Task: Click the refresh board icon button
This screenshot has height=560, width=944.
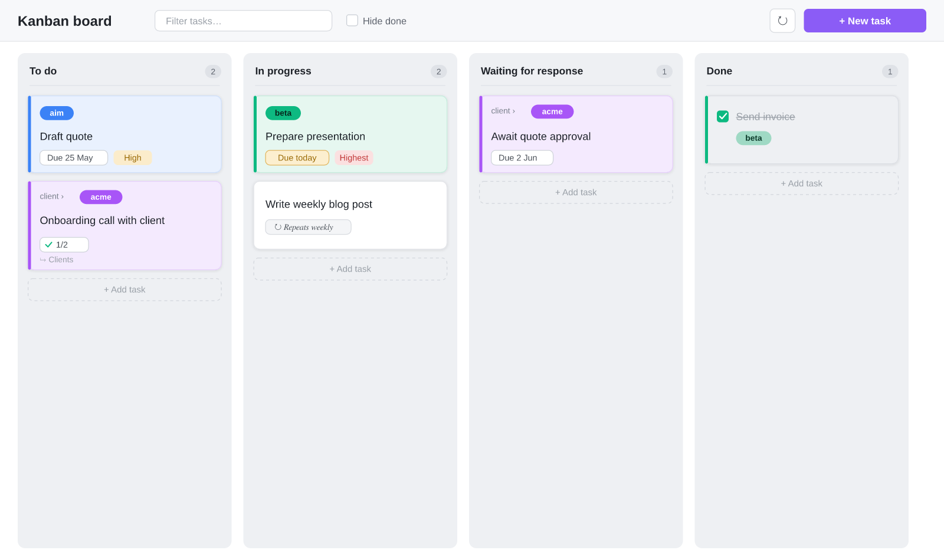Action: click(782, 21)
